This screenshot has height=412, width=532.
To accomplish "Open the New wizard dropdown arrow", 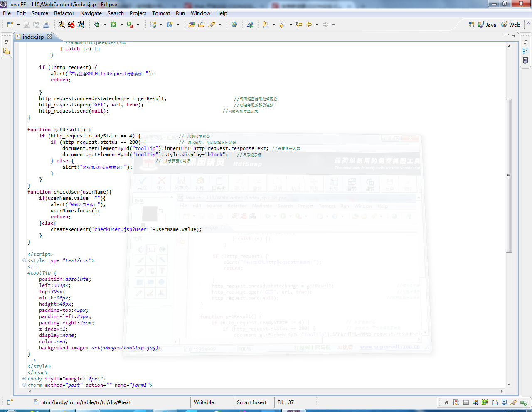I will [x=18, y=25].
